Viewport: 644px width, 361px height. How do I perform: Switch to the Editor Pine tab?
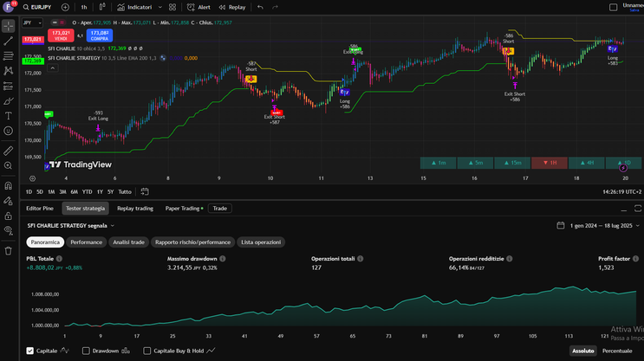click(x=40, y=209)
